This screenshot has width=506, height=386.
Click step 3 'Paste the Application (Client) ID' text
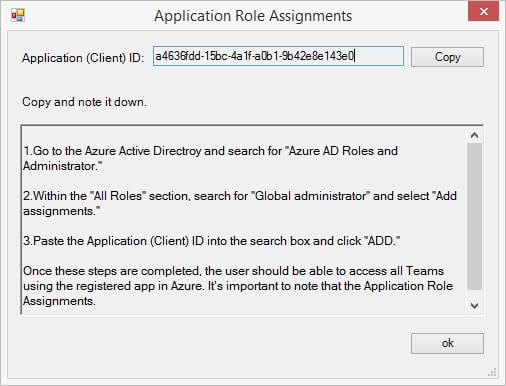coord(212,241)
